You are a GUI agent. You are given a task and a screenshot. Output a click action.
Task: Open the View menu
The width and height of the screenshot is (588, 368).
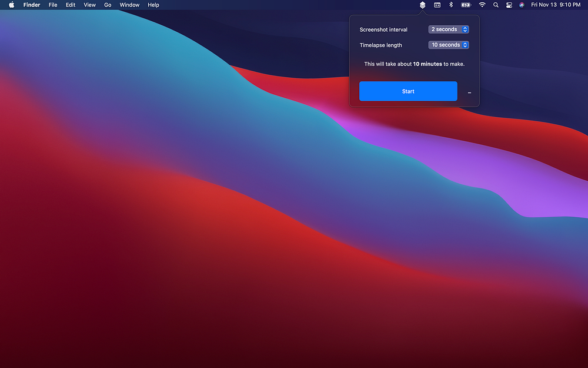(89, 5)
